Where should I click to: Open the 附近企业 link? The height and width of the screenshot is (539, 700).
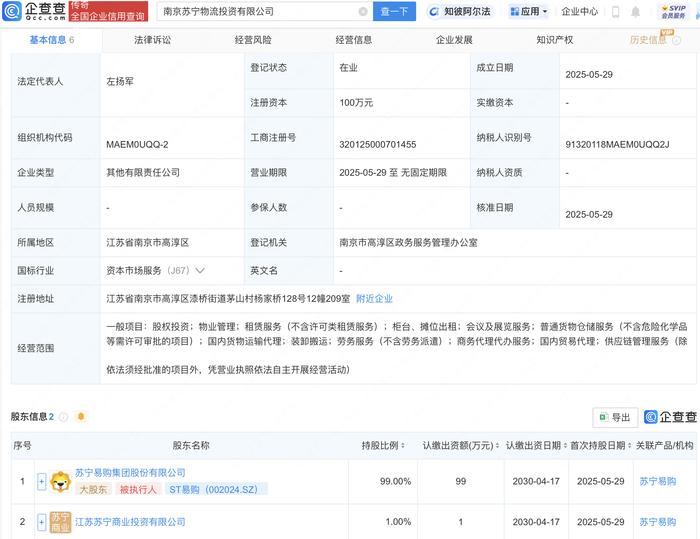point(374,299)
